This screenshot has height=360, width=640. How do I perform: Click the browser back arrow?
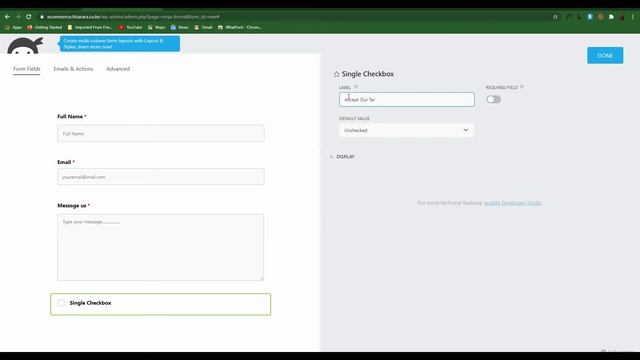pyautogui.click(x=7, y=17)
